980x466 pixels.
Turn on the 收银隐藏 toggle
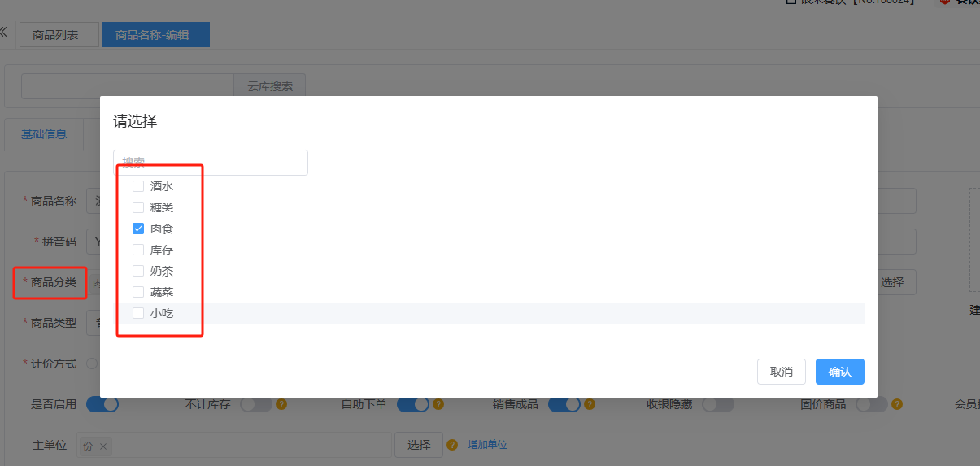(x=718, y=404)
